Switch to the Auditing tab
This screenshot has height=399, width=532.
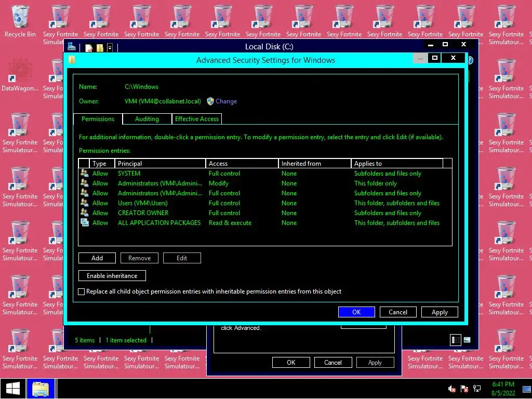pyautogui.click(x=147, y=119)
